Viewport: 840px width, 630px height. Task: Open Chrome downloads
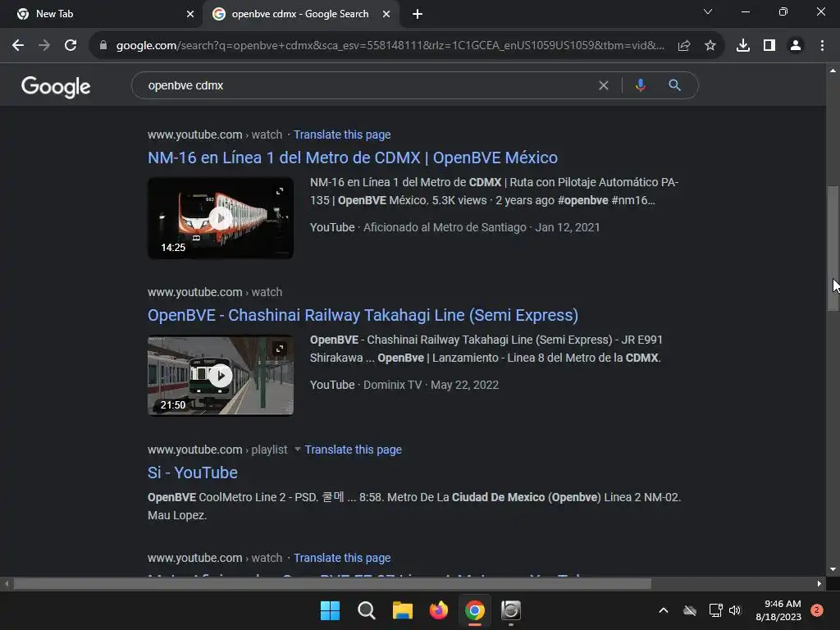coord(743,46)
